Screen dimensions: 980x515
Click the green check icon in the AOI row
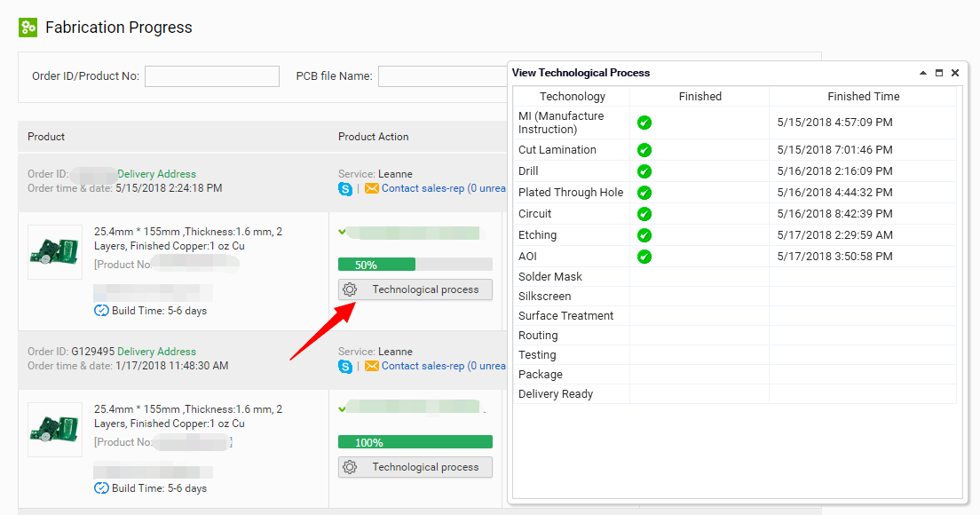point(644,257)
